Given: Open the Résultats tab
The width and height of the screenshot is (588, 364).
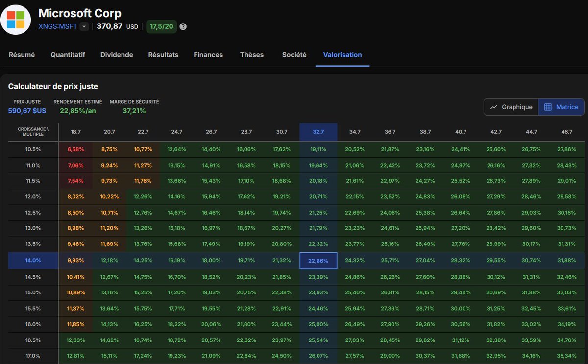Looking at the screenshot, I should 163,55.
